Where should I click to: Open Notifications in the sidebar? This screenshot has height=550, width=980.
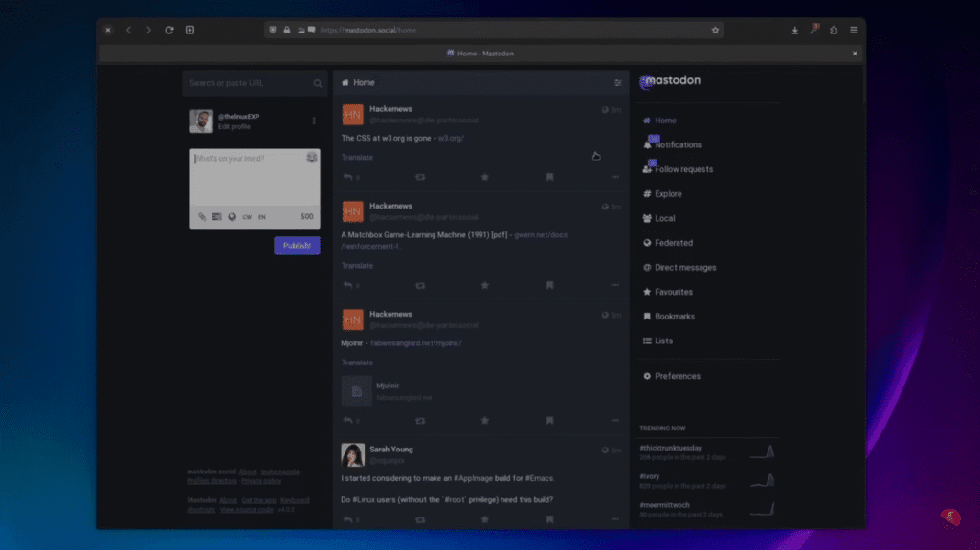[x=672, y=145]
